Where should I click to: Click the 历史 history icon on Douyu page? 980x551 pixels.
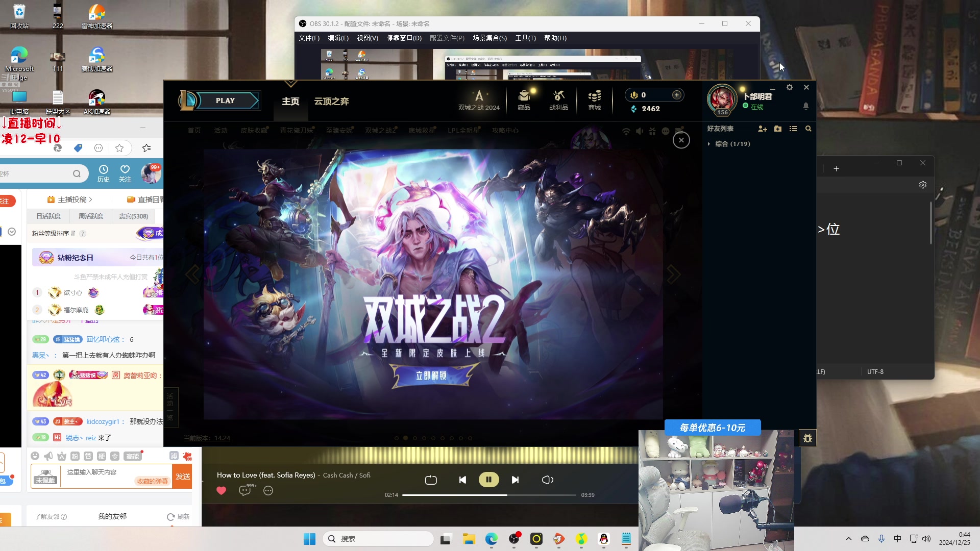(104, 173)
